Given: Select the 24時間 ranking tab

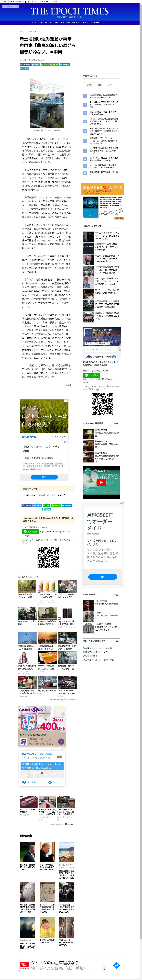Looking at the screenshot, I should tap(88, 85).
